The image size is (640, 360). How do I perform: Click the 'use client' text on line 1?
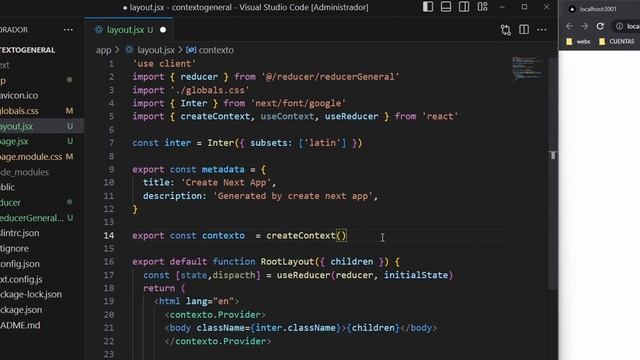tap(164, 64)
